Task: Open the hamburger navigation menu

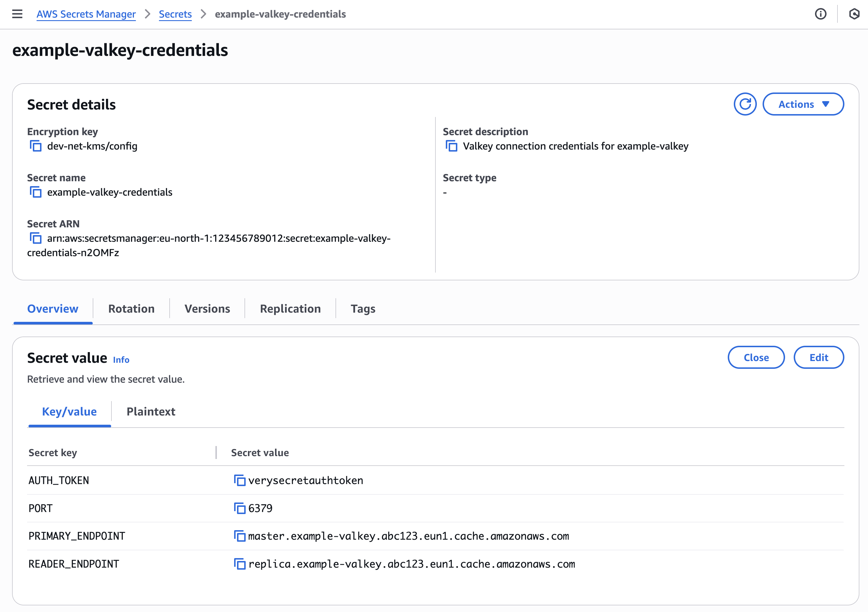Action: tap(17, 14)
